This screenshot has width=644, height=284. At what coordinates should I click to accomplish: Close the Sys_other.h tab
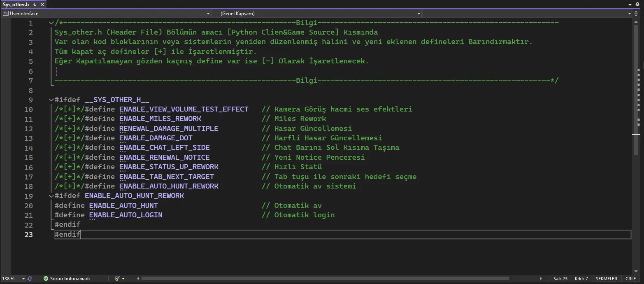(x=42, y=4)
